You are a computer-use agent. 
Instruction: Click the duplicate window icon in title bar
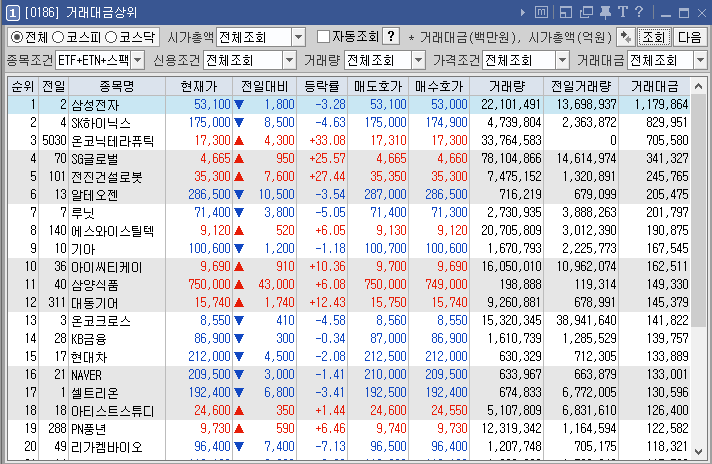(x=586, y=12)
